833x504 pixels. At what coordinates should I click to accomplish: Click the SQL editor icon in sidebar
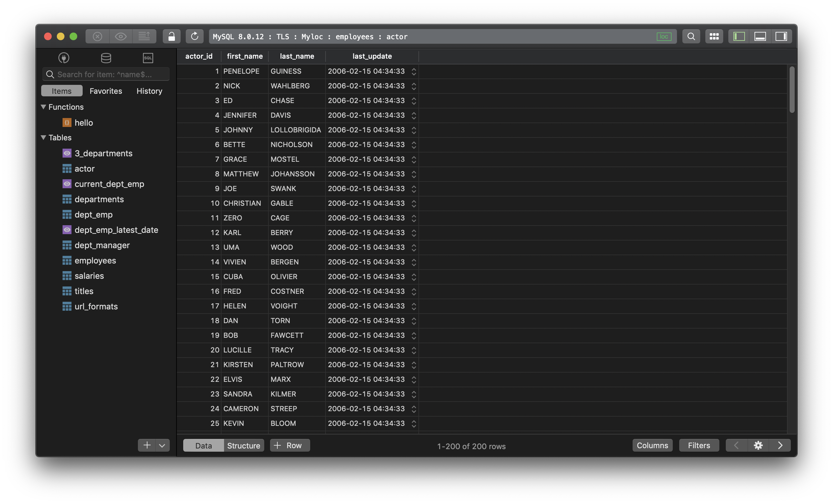147,58
